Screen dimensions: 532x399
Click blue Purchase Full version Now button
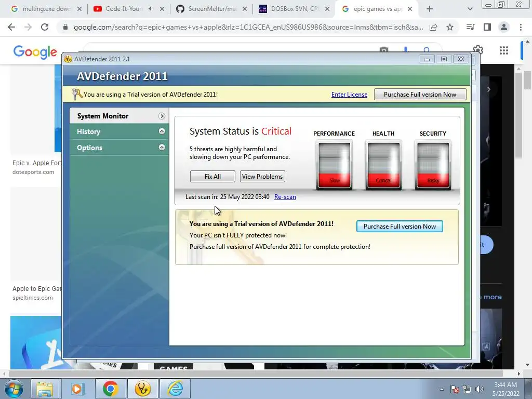[400, 227]
